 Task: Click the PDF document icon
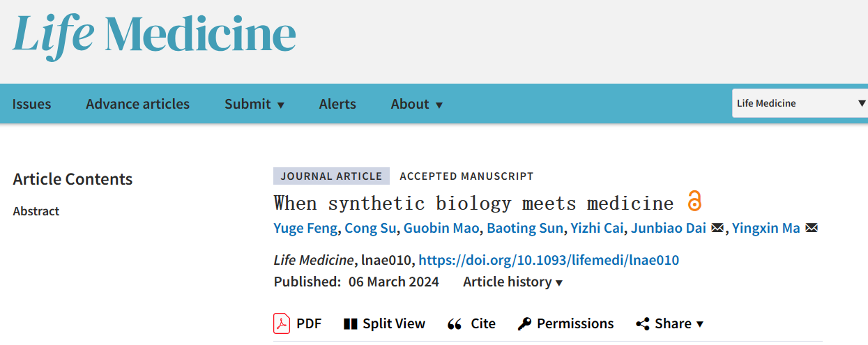(282, 323)
